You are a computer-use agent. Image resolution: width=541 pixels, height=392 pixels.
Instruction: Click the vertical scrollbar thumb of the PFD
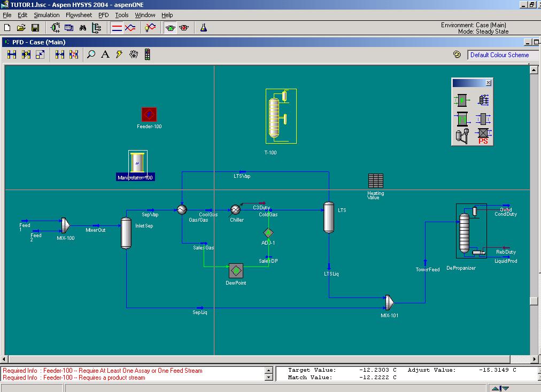[534, 301]
